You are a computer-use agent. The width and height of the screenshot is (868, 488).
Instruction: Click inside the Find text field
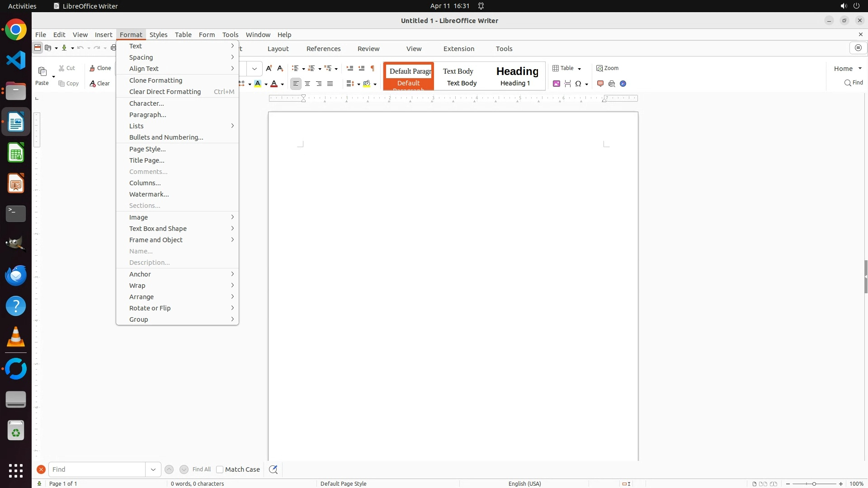click(97, 469)
